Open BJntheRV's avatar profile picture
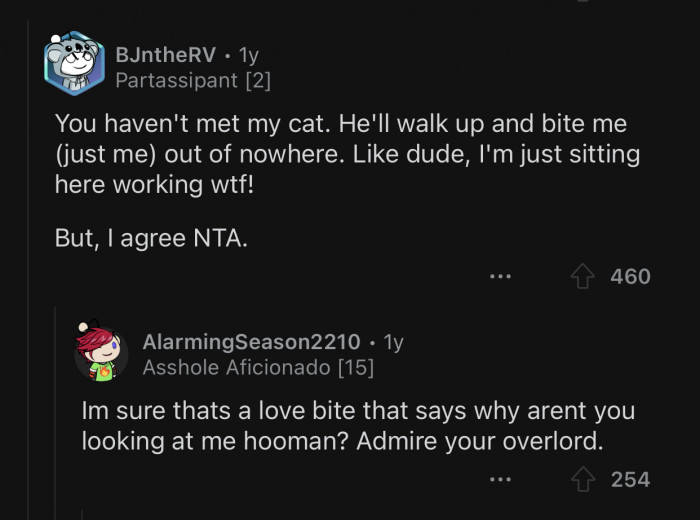 coord(74,65)
